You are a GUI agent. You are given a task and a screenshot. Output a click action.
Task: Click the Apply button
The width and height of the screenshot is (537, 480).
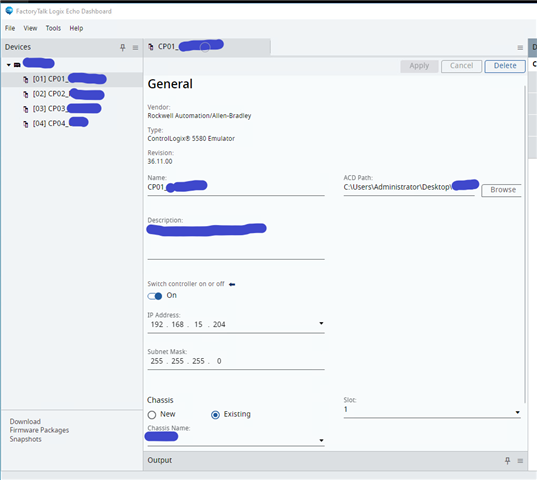419,66
